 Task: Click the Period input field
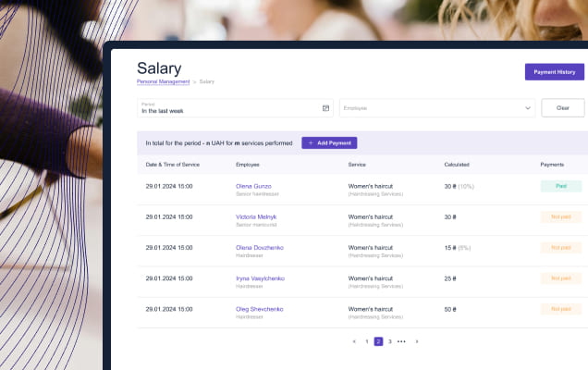click(x=235, y=108)
